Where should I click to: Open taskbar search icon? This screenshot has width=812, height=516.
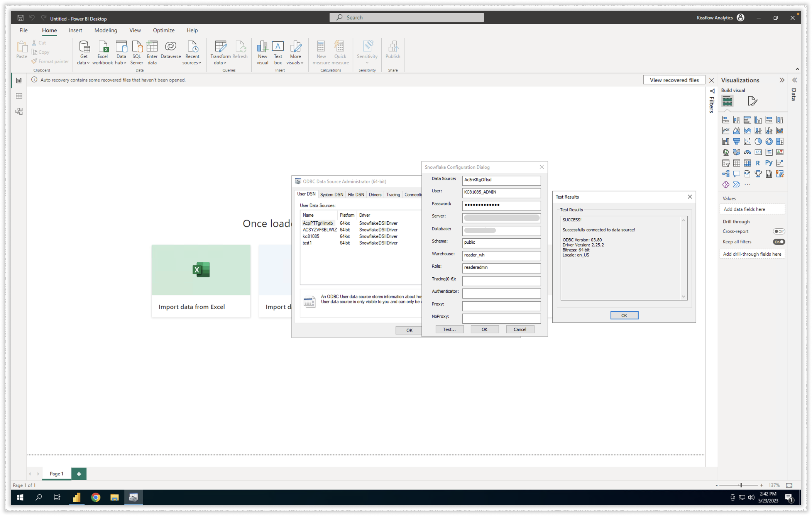coord(39,497)
